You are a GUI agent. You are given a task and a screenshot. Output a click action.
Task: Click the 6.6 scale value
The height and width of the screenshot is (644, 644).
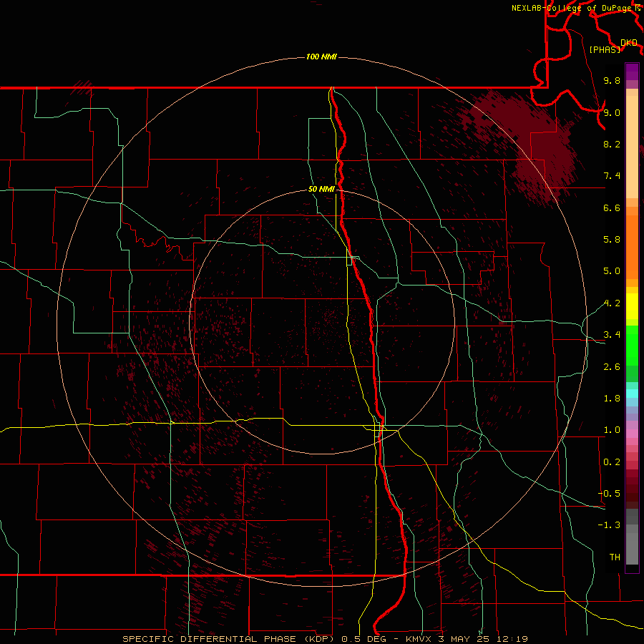(612, 208)
